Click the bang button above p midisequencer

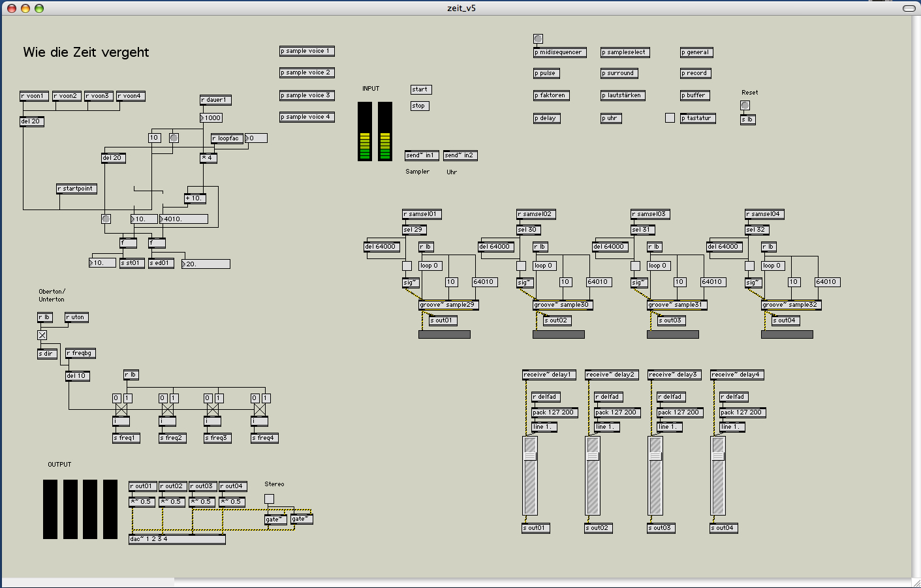click(538, 39)
